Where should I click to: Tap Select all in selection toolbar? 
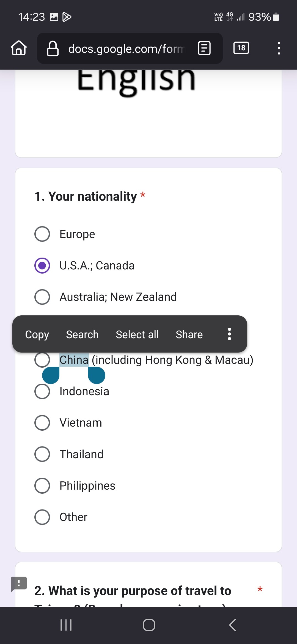click(137, 334)
